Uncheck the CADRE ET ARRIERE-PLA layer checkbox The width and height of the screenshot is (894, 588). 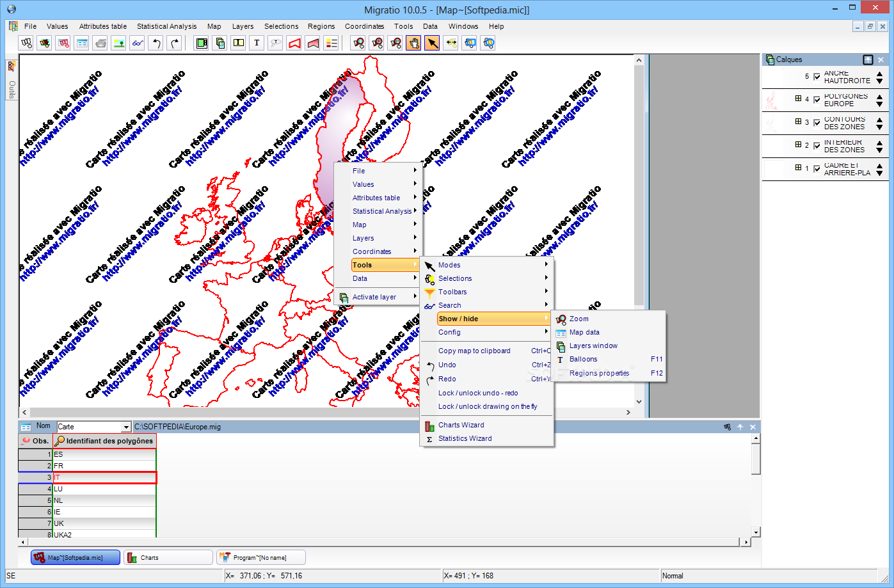817,169
